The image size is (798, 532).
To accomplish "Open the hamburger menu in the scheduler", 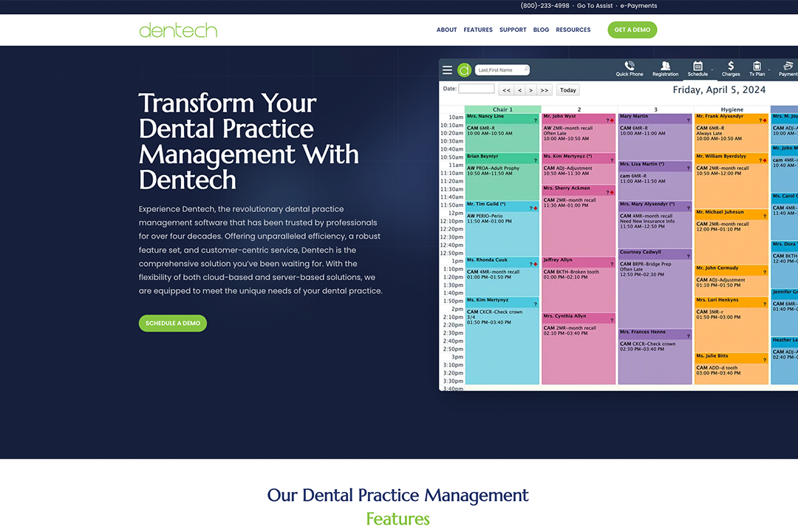I will click(447, 69).
